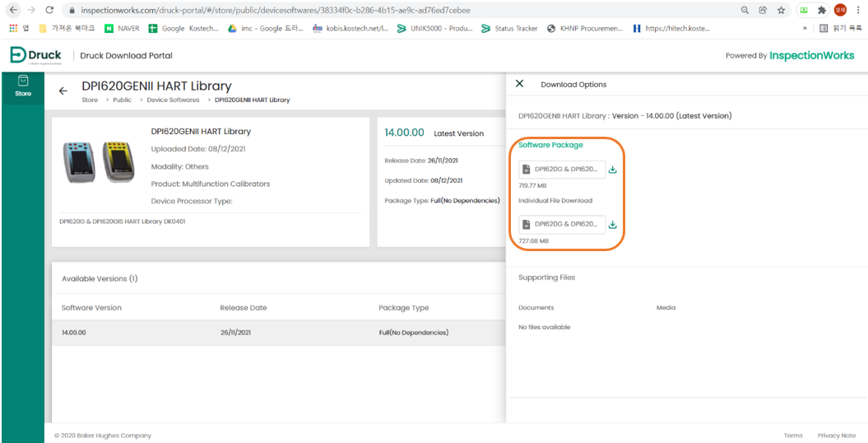Open the Status Tracker bookmark

pyautogui.click(x=509, y=28)
